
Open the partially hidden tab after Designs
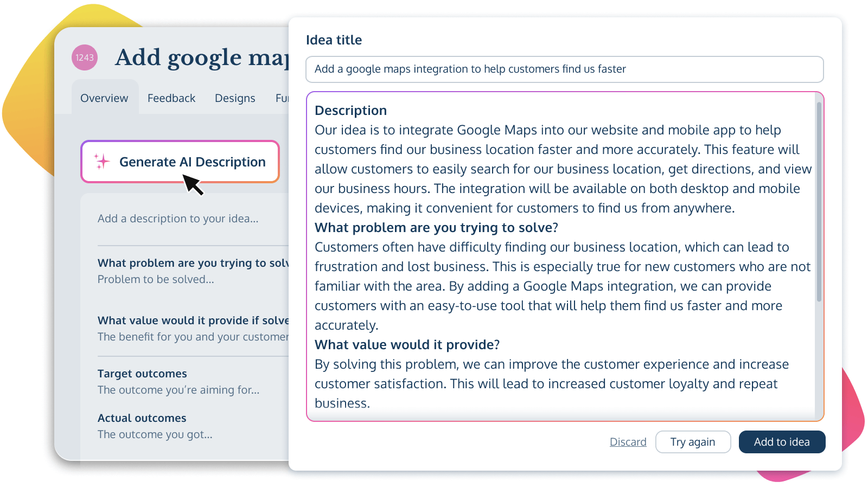coord(282,98)
